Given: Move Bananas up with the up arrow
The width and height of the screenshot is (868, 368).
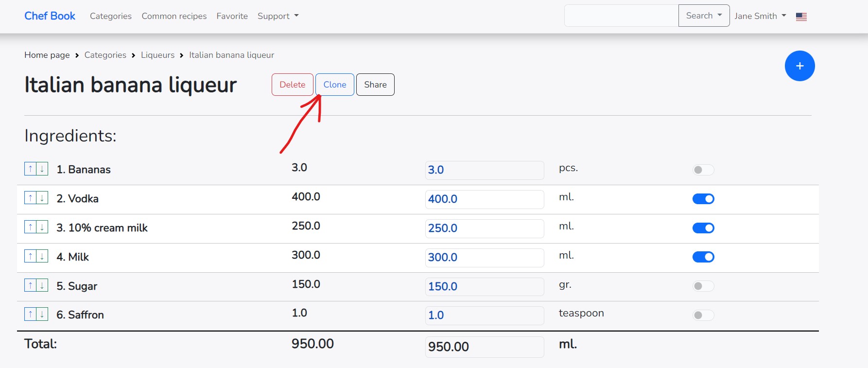Looking at the screenshot, I should pos(30,169).
